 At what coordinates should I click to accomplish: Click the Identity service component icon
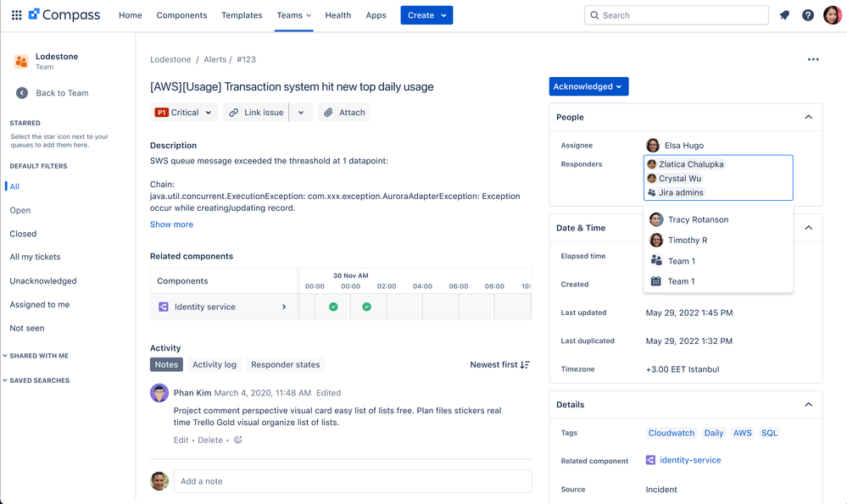pyautogui.click(x=163, y=307)
